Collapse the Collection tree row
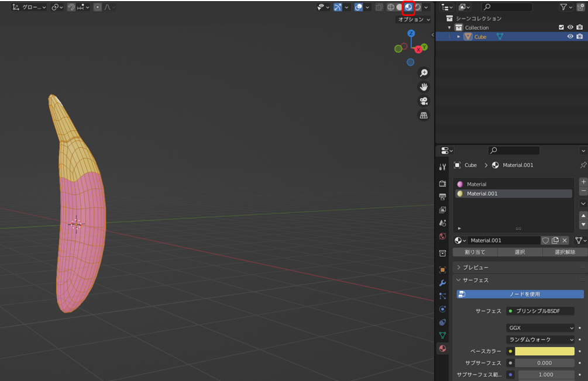 point(449,27)
